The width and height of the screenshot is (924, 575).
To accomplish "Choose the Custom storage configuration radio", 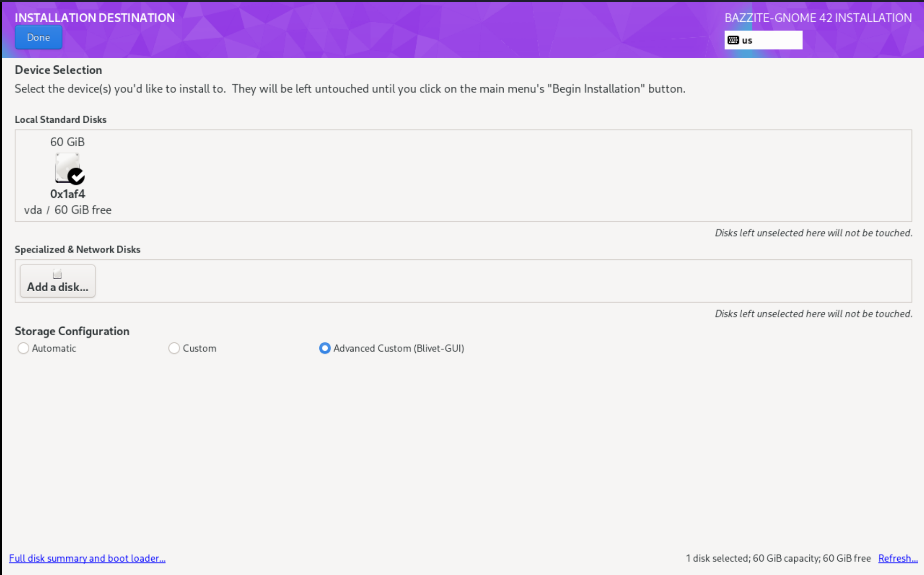I will pyautogui.click(x=174, y=348).
